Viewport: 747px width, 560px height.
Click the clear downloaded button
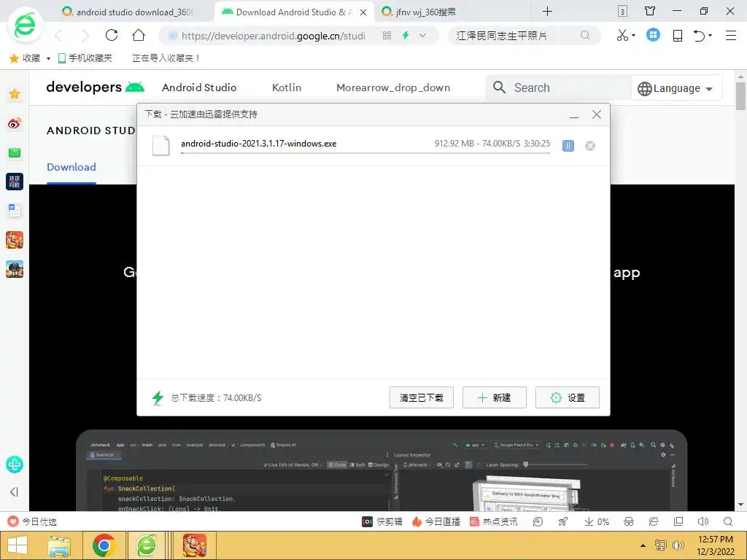coord(421,397)
